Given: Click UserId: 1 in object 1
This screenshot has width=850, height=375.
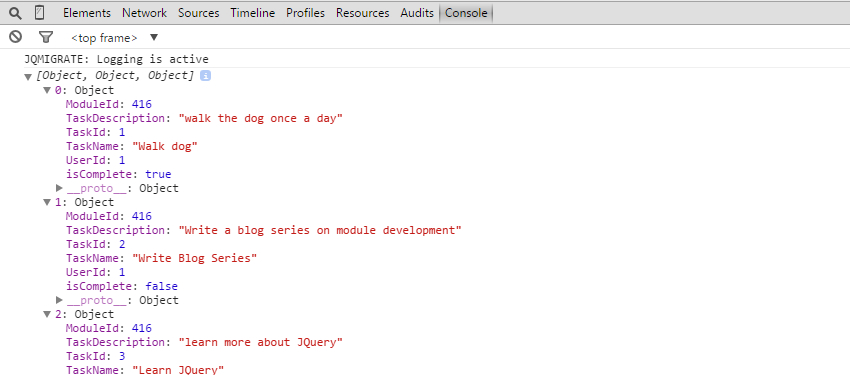Looking at the screenshot, I should [x=96, y=272].
